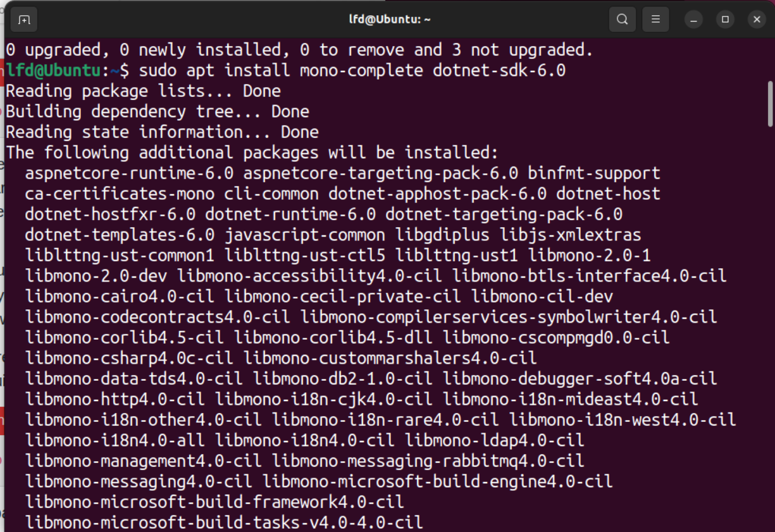775x532 pixels.
Task: Click the search icon in header bar
Action: [622, 20]
